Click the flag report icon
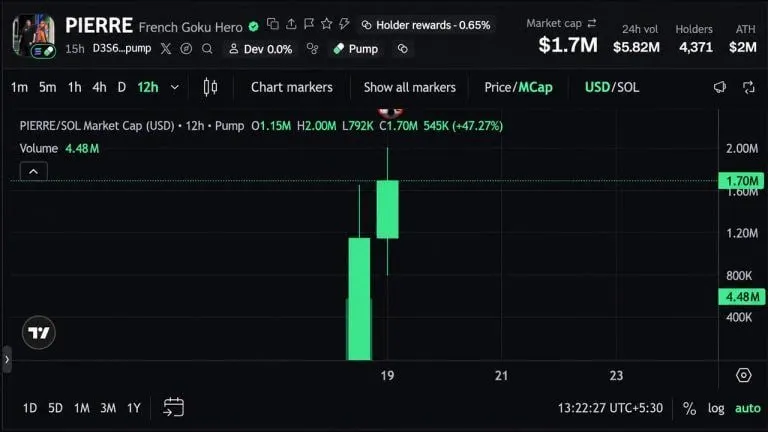768x432 pixels. pos(309,24)
